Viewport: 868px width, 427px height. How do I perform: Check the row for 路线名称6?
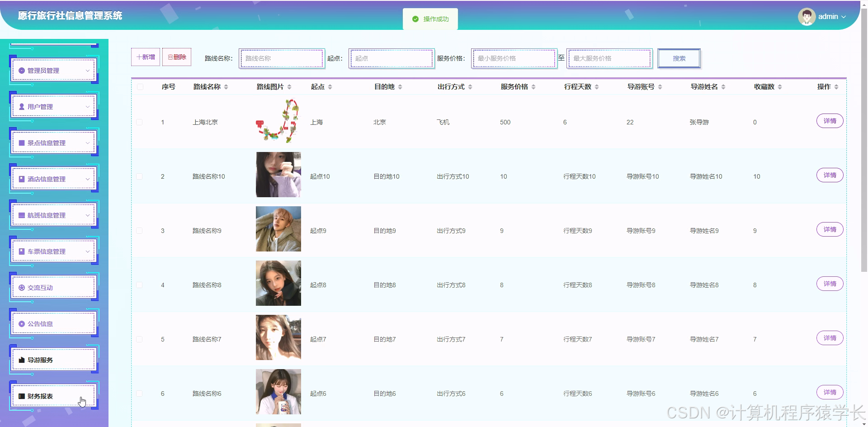coord(139,394)
